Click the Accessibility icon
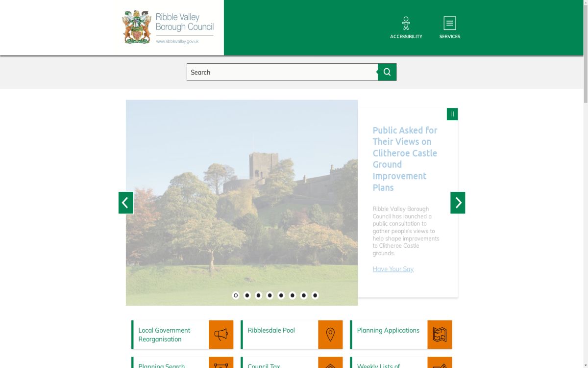588x368 pixels. click(x=406, y=23)
